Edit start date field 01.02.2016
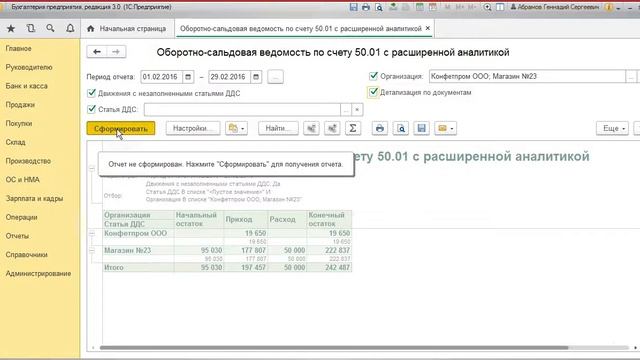Image resolution: width=640 pixels, height=360 pixels. pyautogui.click(x=162, y=77)
